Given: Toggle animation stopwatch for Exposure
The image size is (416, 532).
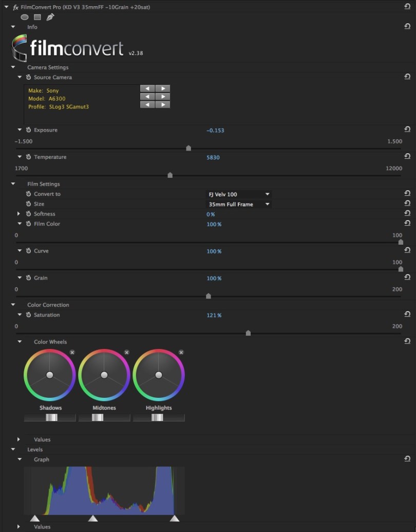Looking at the screenshot, I should pyautogui.click(x=28, y=130).
